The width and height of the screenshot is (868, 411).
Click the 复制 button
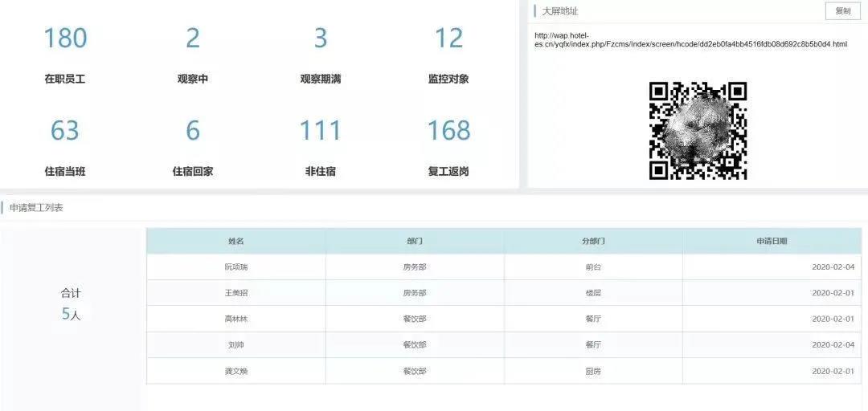[x=842, y=11]
